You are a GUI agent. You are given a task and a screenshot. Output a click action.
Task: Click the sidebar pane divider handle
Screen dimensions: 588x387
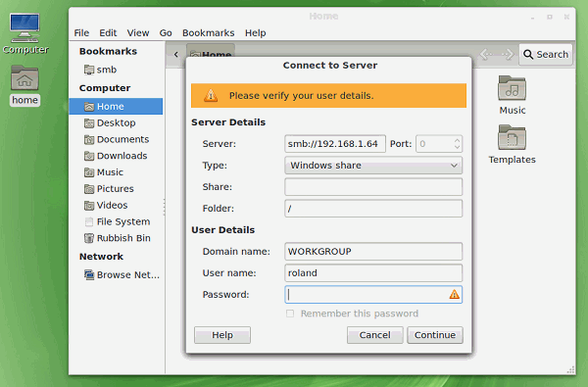click(x=165, y=207)
